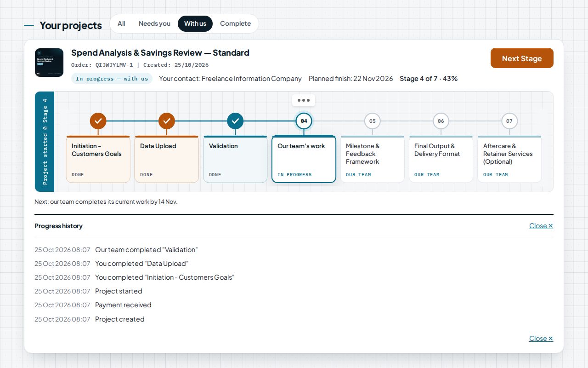Switch to Needs you filter

[x=154, y=23]
